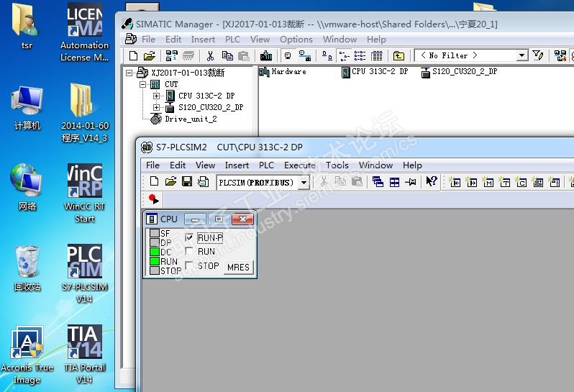
Task: Click New simulation icon in PLCSIM toolbar
Action: pyautogui.click(x=154, y=181)
